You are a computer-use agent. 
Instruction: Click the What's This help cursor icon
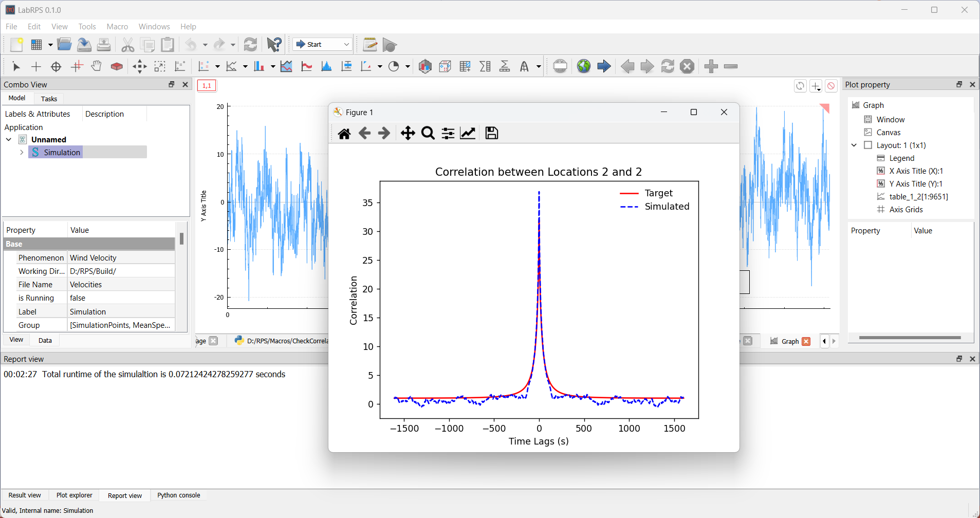(x=274, y=45)
